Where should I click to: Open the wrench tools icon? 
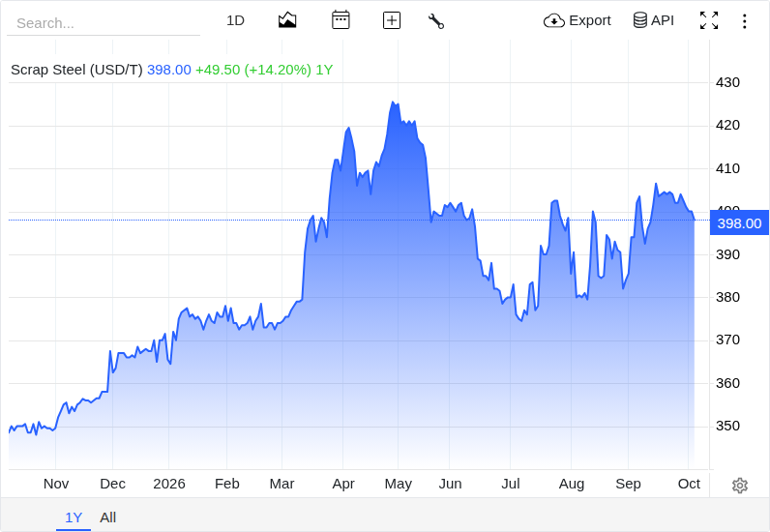(x=435, y=20)
